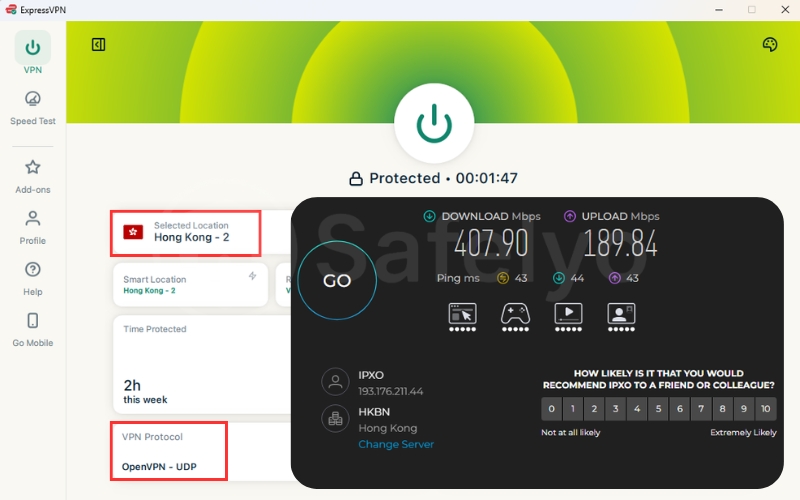Open the Help question-mark section
This screenshot has width=800, height=500.
pyautogui.click(x=33, y=279)
